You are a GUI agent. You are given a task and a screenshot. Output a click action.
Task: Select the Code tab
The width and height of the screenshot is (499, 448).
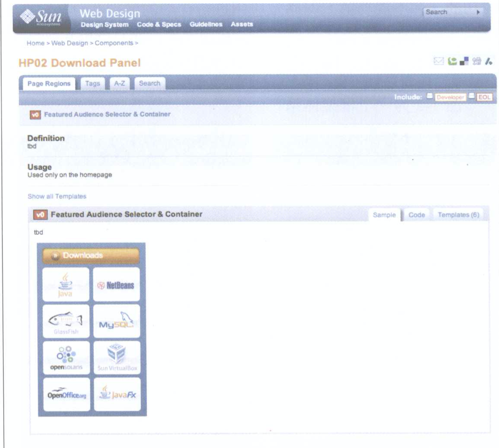(x=417, y=215)
